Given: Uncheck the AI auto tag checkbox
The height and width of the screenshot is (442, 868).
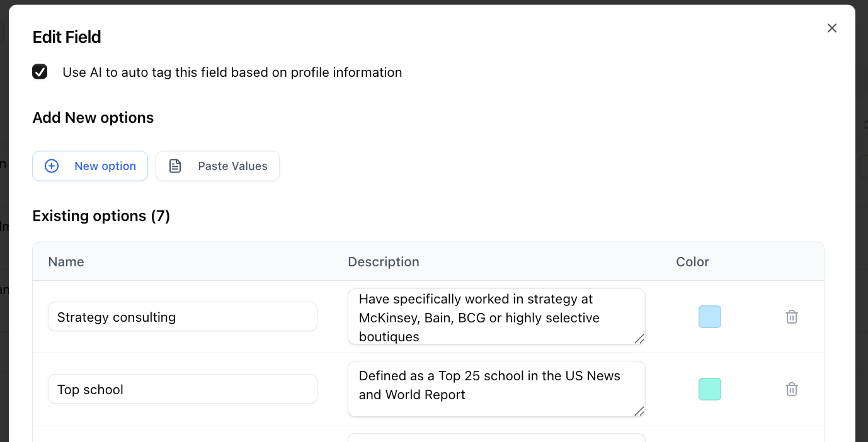Looking at the screenshot, I should coord(40,72).
